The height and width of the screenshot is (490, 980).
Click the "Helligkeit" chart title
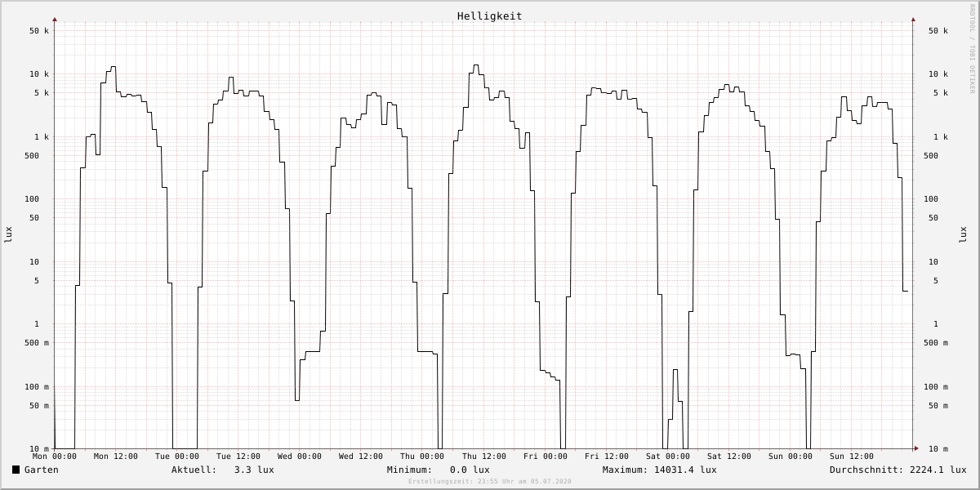pyautogui.click(x=490, y=16)
